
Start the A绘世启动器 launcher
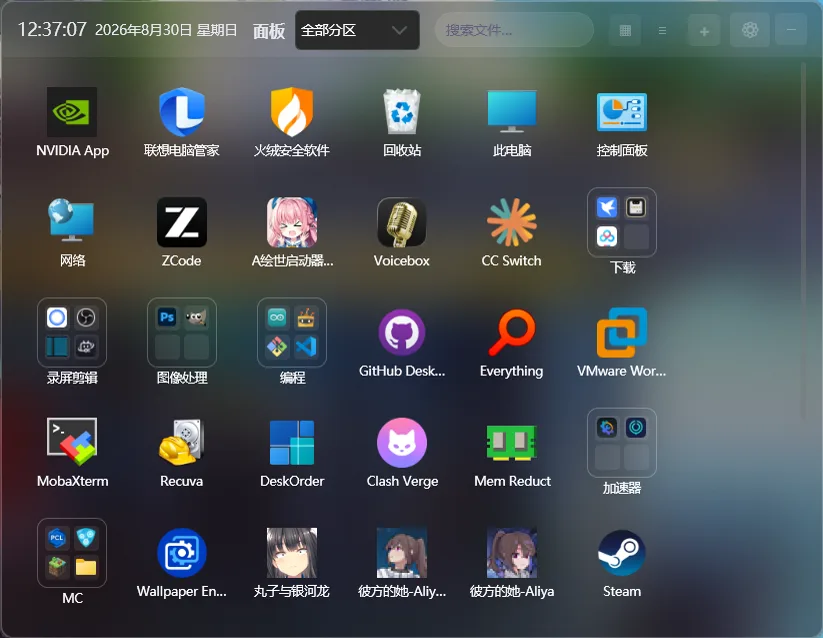(292, 222)
